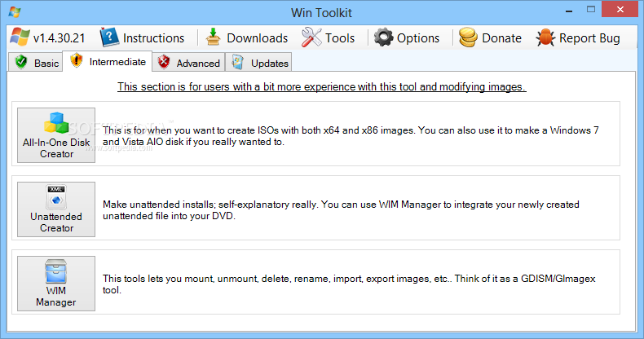This screenshot has height=339, width=644.
Task: Click the red shield Advanced icon
Action: coord(164,62)
